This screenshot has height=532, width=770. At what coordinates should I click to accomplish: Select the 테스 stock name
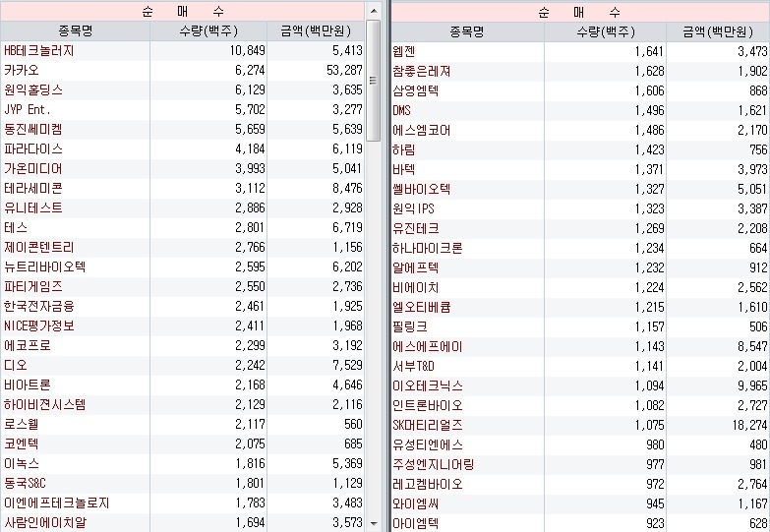(x=15, y=227)
